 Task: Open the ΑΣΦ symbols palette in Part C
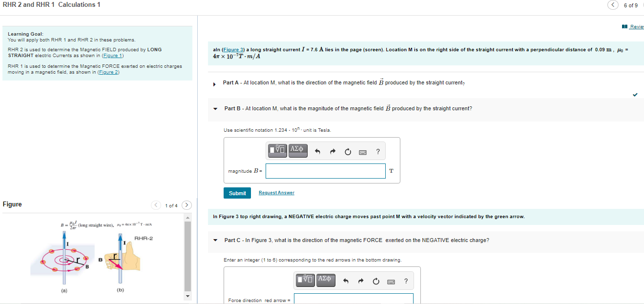(x=325, y=281)
